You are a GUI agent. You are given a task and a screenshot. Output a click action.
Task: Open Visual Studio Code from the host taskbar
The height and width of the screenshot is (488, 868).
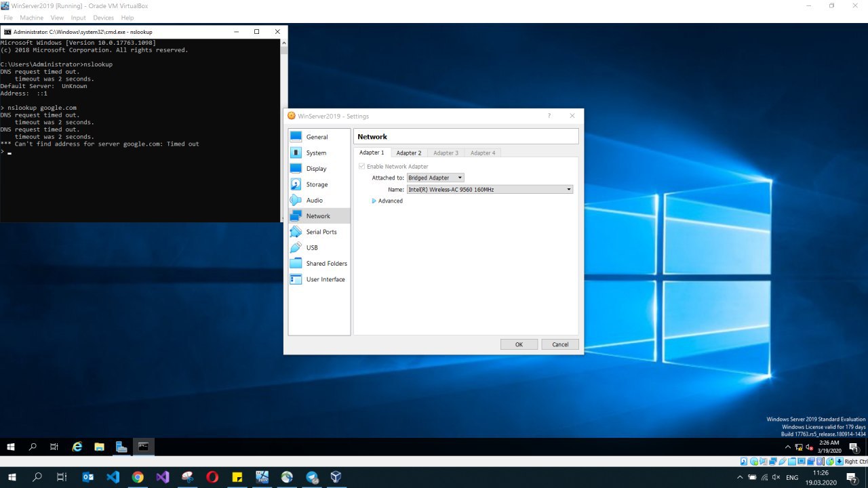pyautogui.click(x=113, y=477)
